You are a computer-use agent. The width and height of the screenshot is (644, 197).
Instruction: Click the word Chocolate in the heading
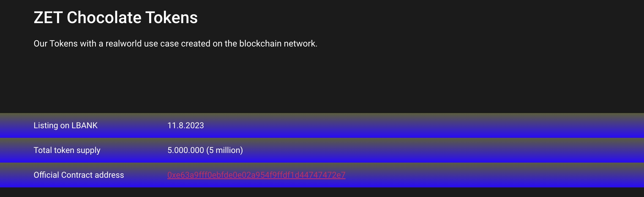tap(104, 18)
